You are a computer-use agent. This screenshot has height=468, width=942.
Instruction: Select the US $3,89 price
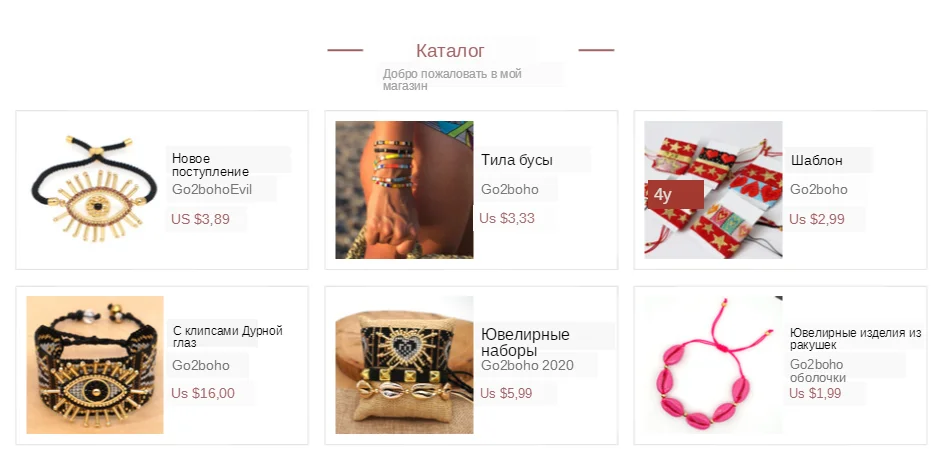[x=201, y=219]
